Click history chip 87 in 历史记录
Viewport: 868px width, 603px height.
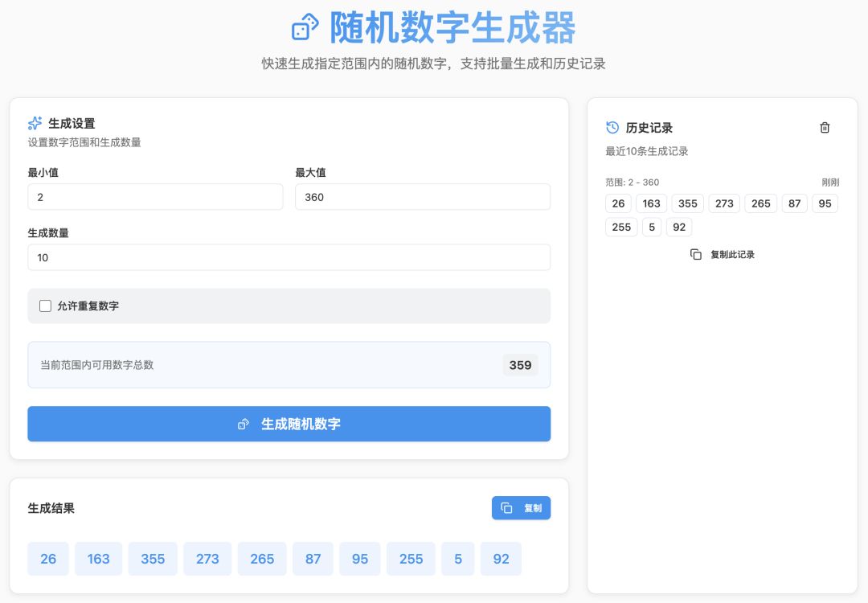(x=795, y=203)
